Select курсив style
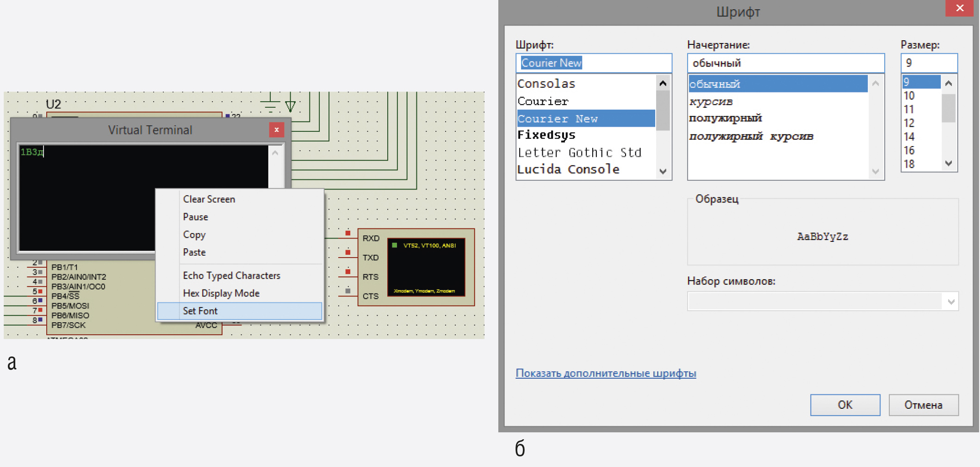 coord(778,101)
